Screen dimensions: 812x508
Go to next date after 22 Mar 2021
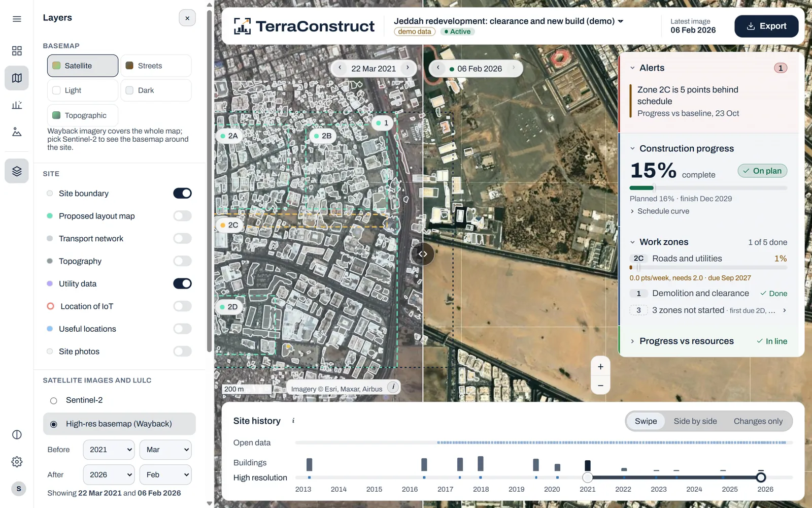click(408, 68)
